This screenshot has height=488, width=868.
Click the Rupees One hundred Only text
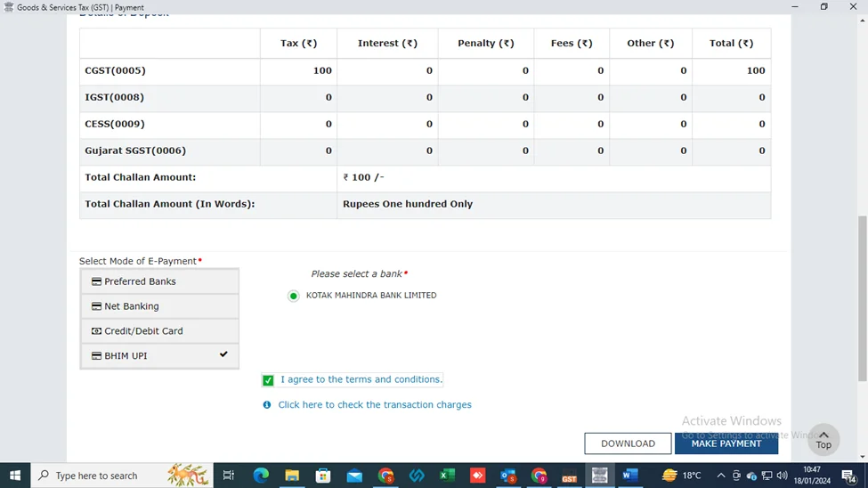coord(408,204)
